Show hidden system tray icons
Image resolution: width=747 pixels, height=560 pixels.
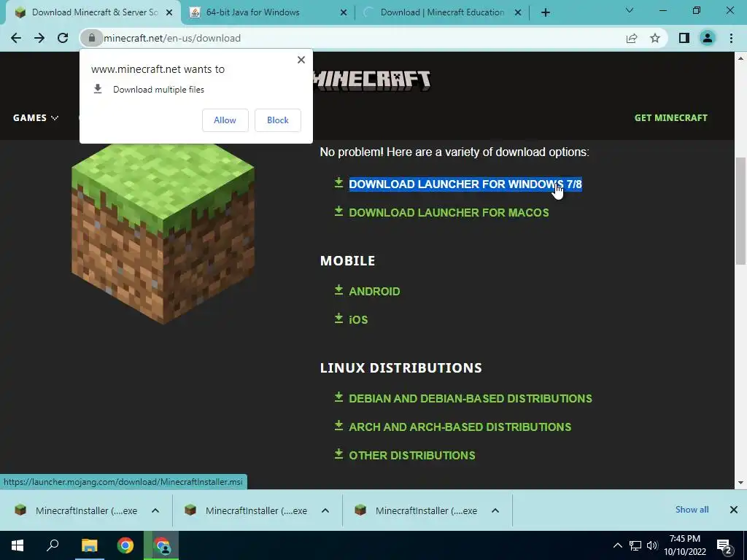coord(617,545)
